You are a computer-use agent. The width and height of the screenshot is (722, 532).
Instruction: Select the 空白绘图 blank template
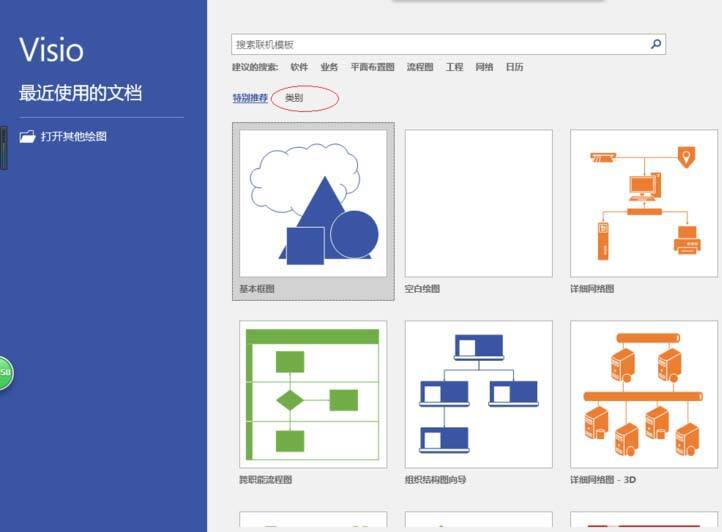click(x=478, y=203)
